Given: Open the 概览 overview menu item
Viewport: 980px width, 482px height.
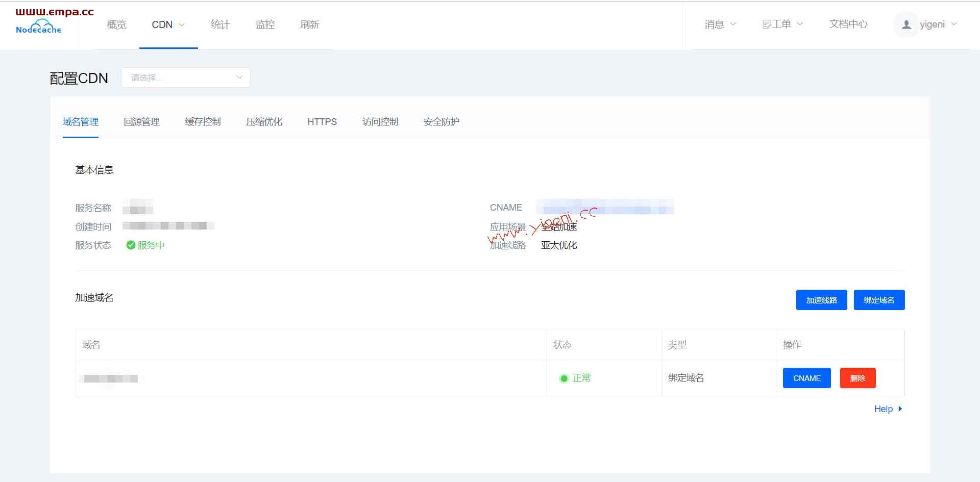Looking at the screenshot, I should (x=117, y=24).
